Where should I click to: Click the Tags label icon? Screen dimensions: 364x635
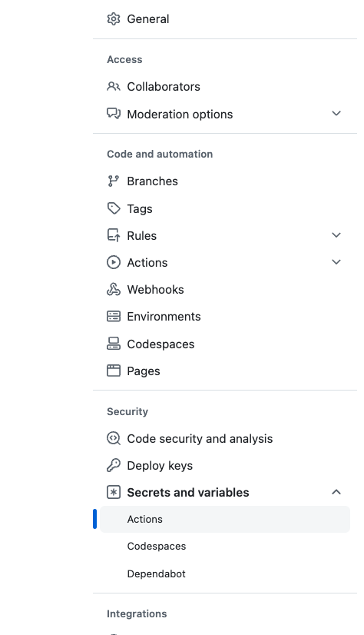pyautogui.click(x=113, y=208)
